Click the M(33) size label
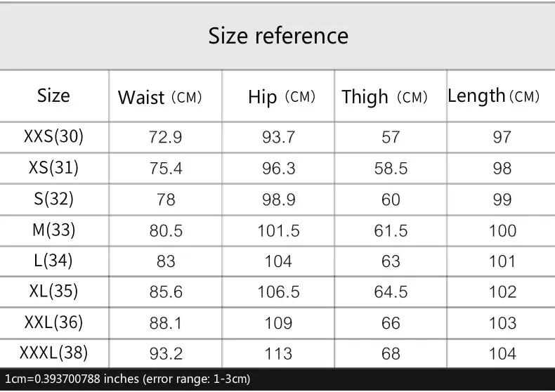This screenshot has width=555, height=392. pos(53,230)
